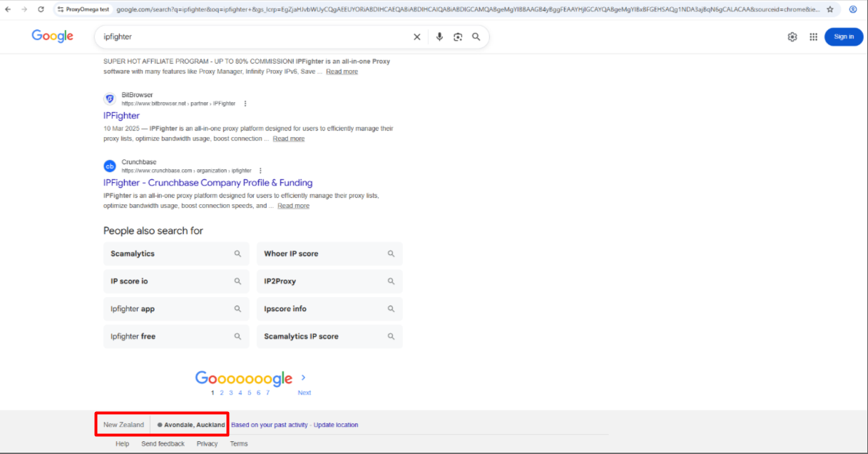Click the Avondale, Auckland location text

coord(195,425)
